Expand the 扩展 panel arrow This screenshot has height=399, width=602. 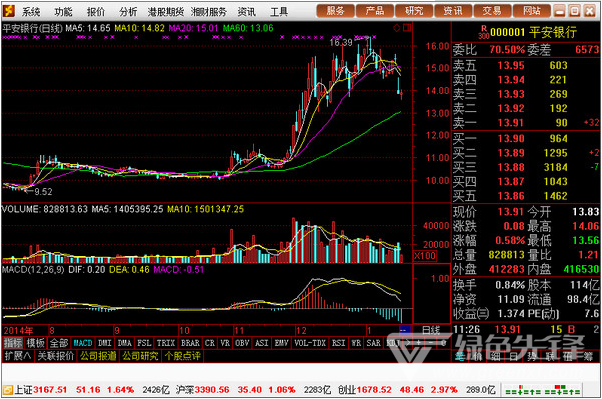pyautogui.click(x=18, y=356)
